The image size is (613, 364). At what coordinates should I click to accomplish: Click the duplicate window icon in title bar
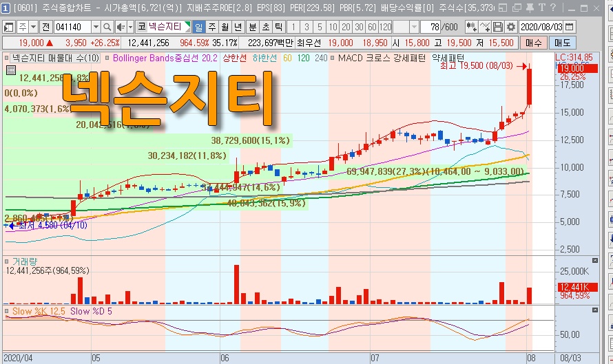(x=517, y=8)
